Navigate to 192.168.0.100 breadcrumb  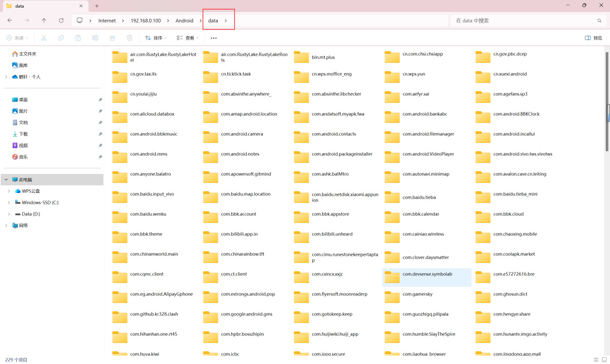145,20
